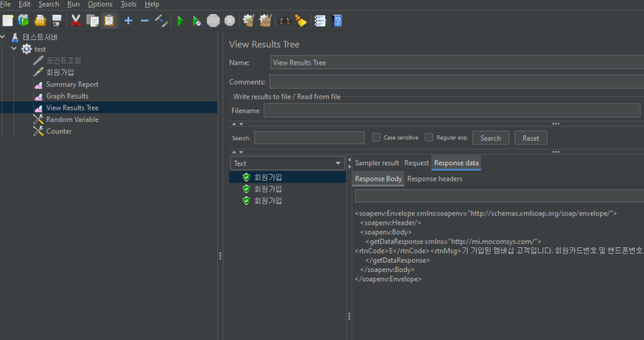This screenshot has width=644, height=340.
Task: Copy element with the Copy icon
Action: click(x=93, y=21)
